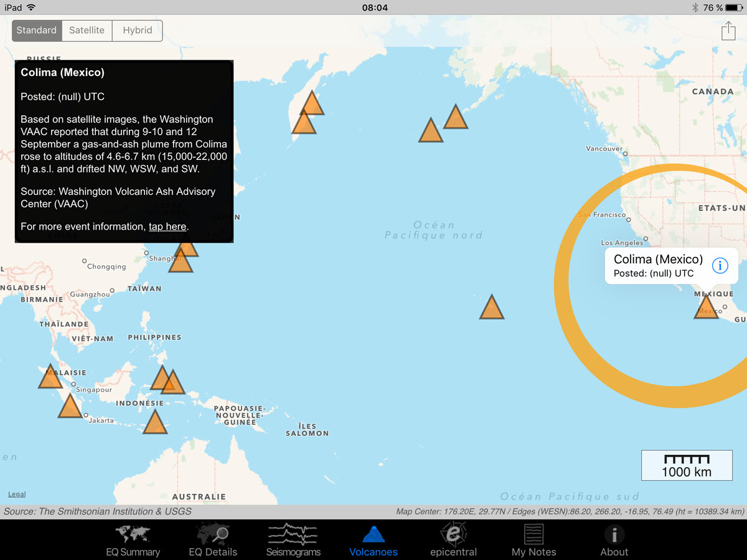Tap the 08:04 clock in the status bar
Screen dimensions: 747x560
[375, 7]
